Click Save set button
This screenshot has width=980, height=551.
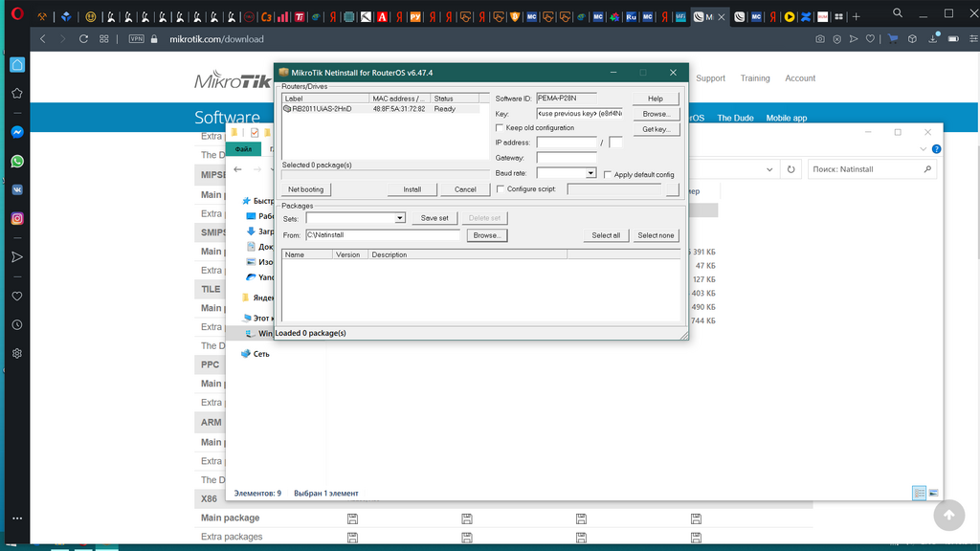(x=434, y=218)
